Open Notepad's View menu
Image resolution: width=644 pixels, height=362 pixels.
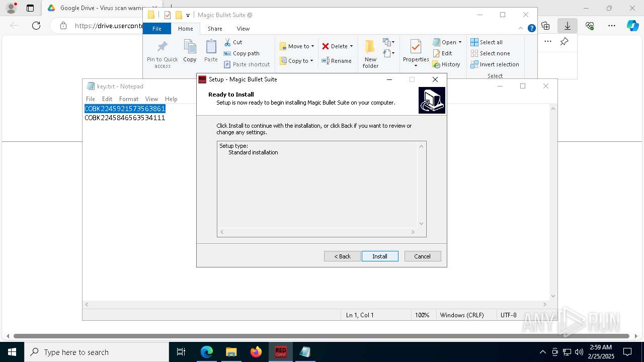point(151,99)
